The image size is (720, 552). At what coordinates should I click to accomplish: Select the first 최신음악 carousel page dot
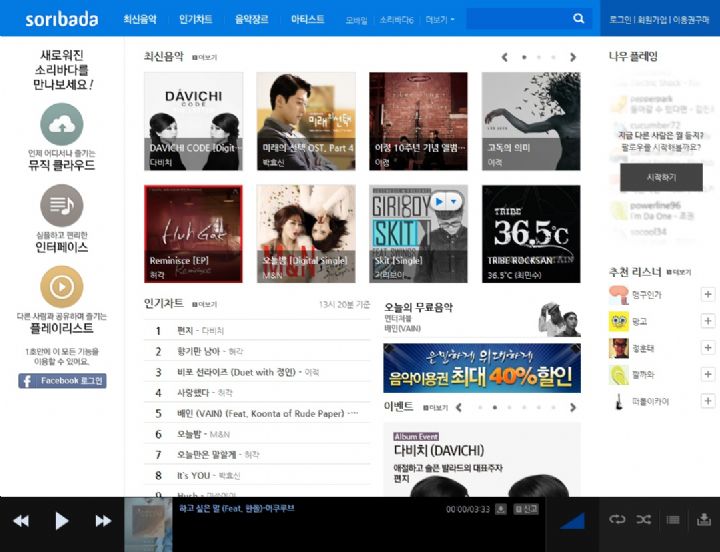[x=524, y=57]
